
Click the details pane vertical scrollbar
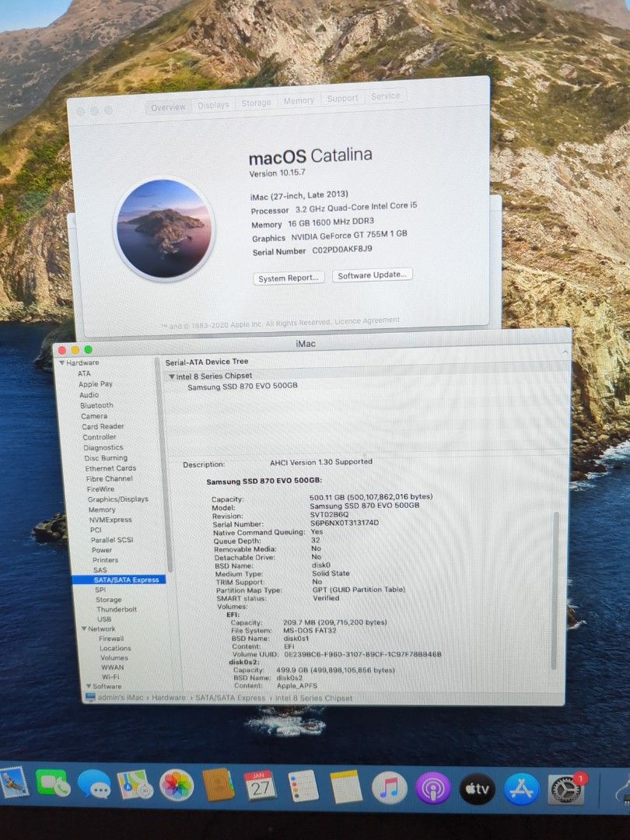[555, 590]
